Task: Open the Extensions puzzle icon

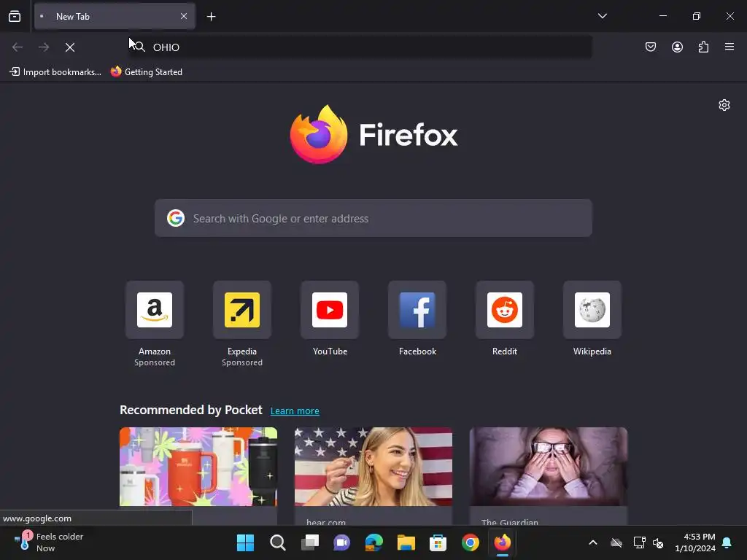Action: [x=703, y=47]
